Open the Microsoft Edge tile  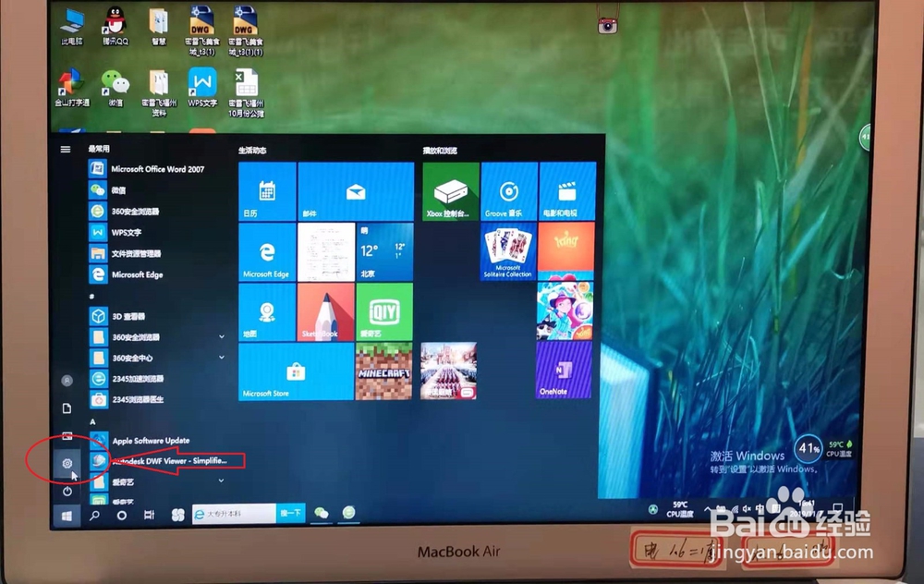tap(267, 251)
